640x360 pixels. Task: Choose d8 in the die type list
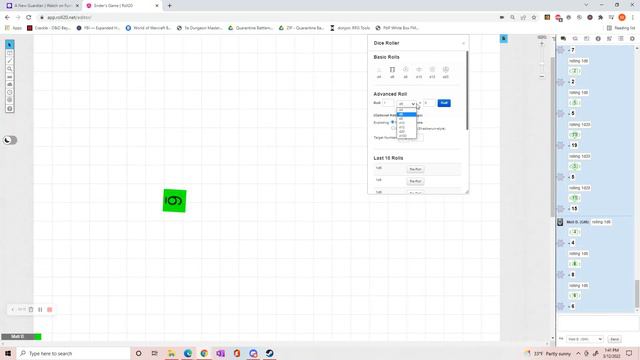click(407, 119)
